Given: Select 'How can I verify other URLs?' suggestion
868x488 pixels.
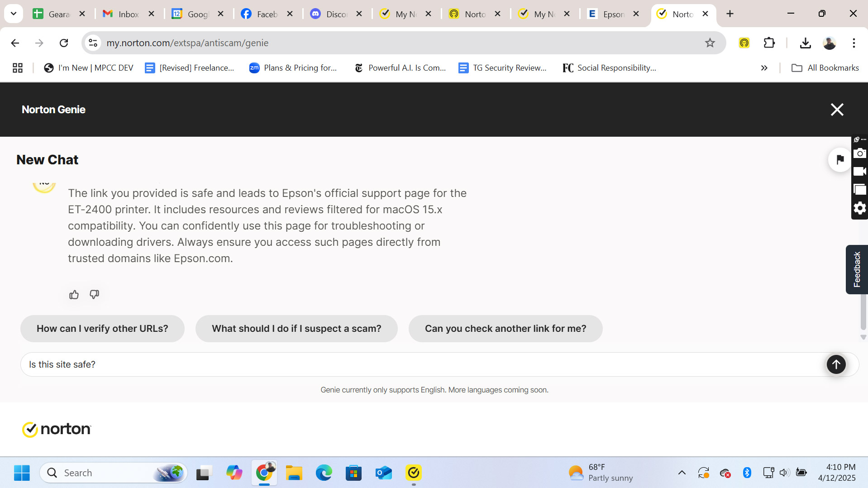Looking at the screenshot, I should click(x=102, y=329).
